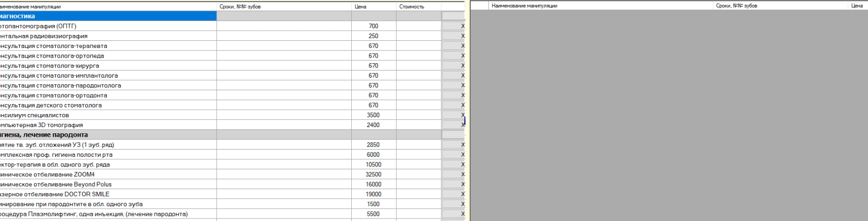Click Стоимость cell for Консультация детского стоматолога
868x221 pixels.
point(418,105)
